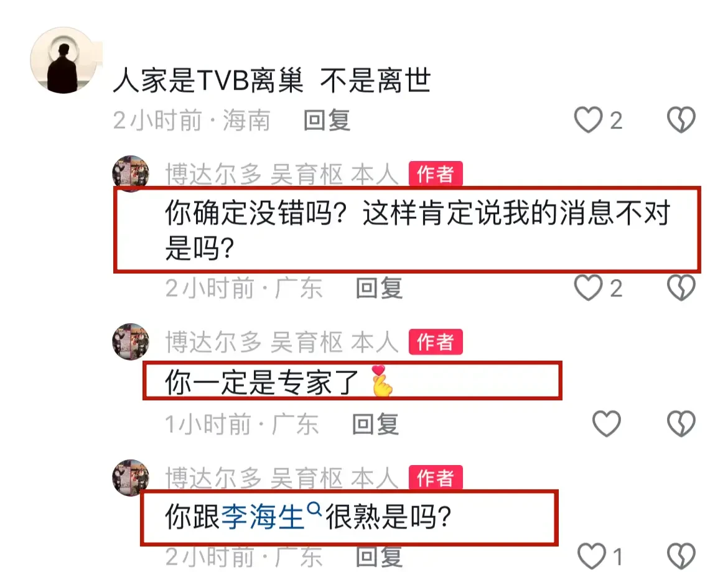Open author avatar beside 李海生 reply

131,478
